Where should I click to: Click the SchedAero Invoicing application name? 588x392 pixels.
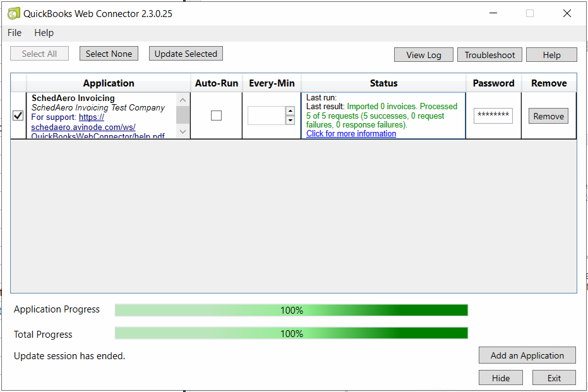coord(73,98)
